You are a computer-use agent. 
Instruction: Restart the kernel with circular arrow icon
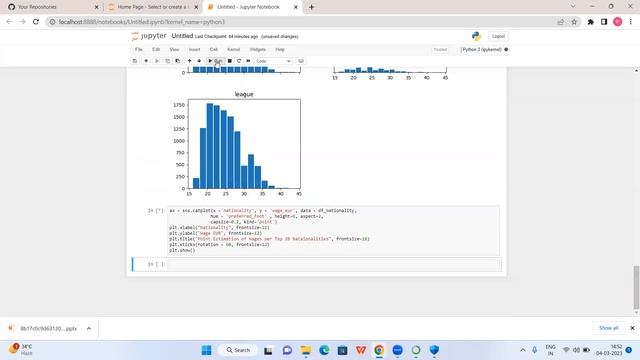[x=239, y=61]
